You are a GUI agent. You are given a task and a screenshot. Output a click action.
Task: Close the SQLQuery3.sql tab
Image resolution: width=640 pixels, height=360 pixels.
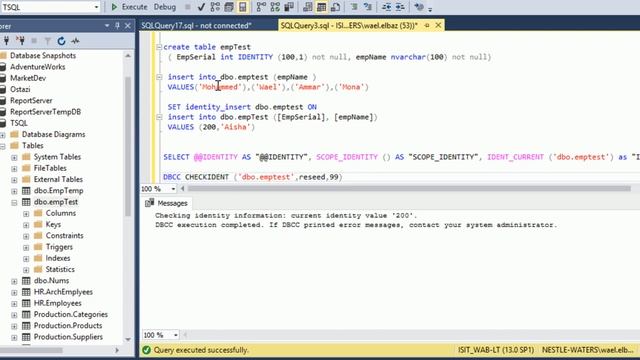click(438, 25)
